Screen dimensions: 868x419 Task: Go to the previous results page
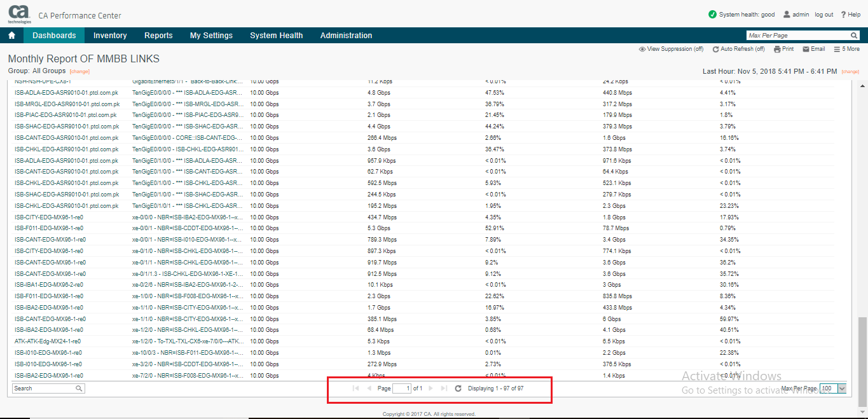coord(369,388)
